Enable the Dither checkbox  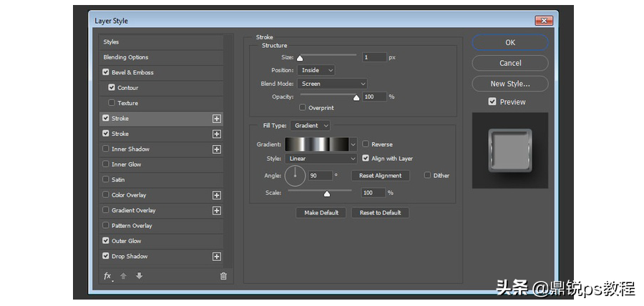(x=428, y=175)
